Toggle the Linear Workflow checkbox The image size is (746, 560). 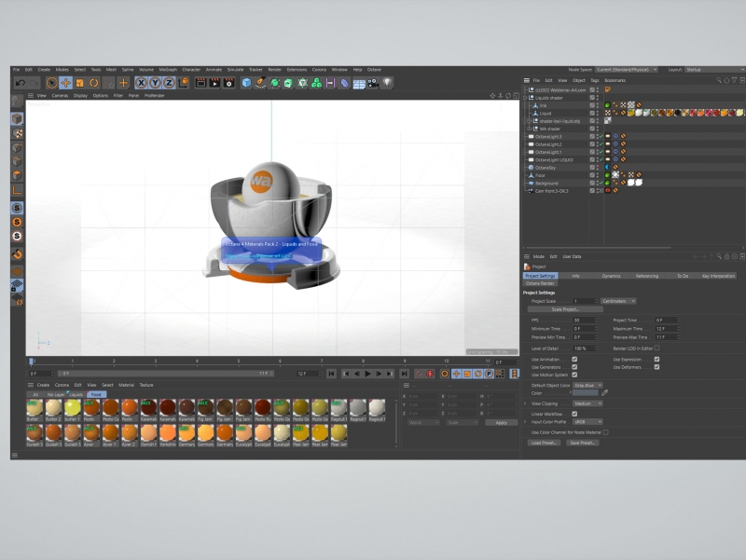point(574,414)
